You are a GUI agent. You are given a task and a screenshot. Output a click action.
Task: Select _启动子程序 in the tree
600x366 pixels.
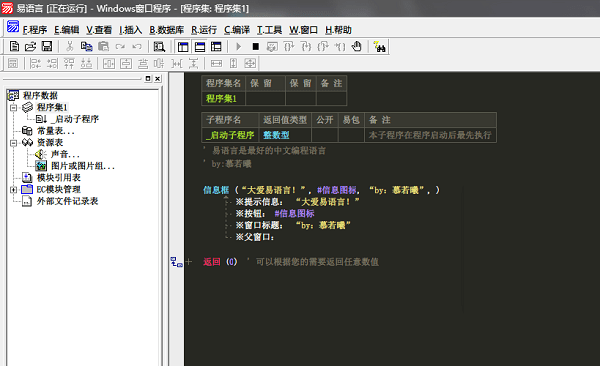point(75,119)
